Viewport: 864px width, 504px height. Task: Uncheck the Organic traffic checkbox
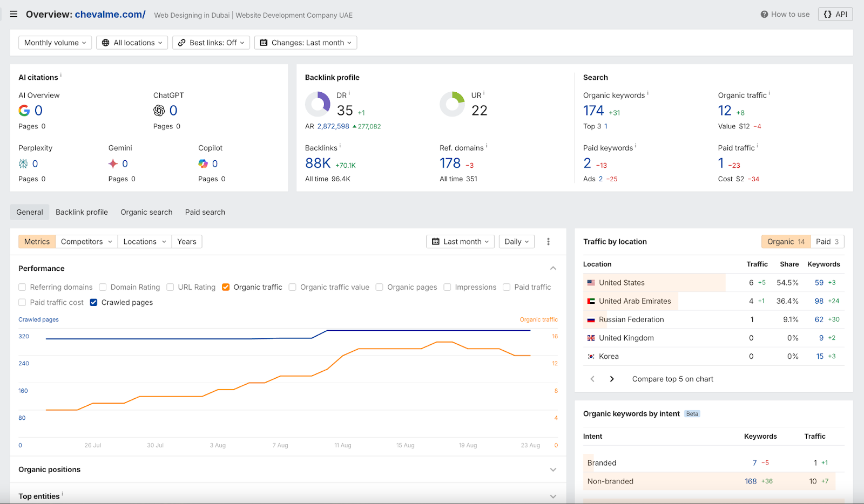click(x=226, y=287)
